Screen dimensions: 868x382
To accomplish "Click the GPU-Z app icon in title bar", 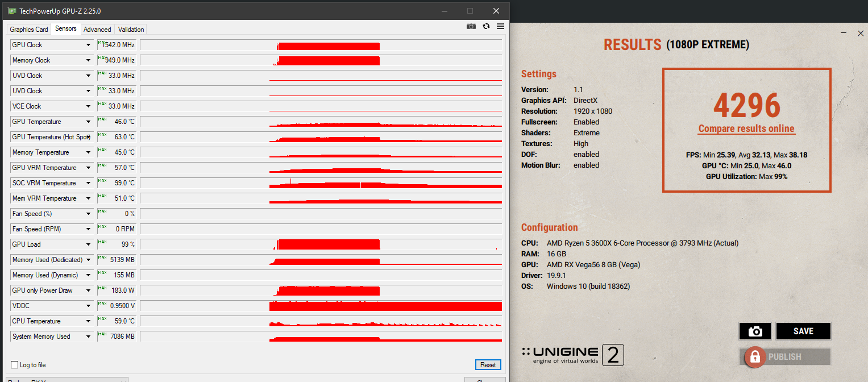I will (x=12, y=11).
